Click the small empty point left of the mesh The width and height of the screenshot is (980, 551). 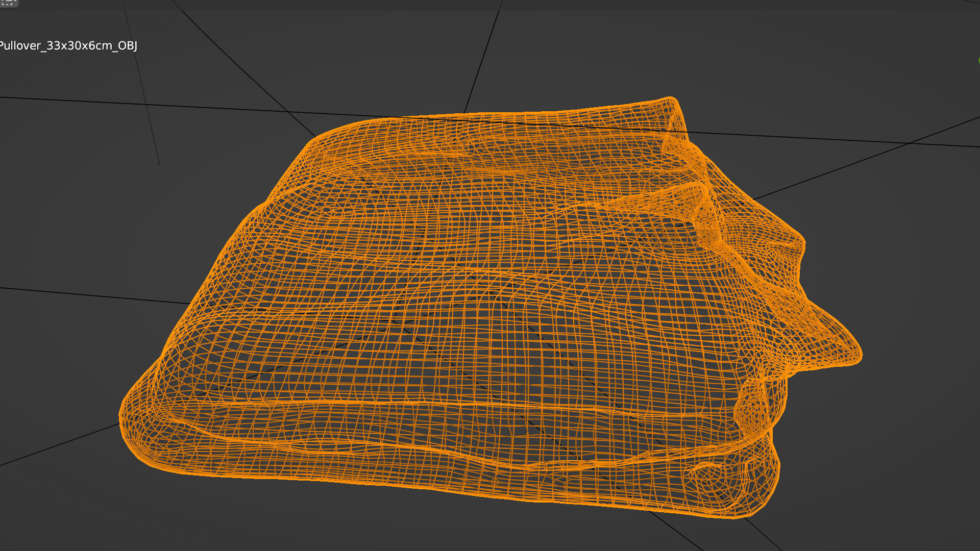click(159, 163)
